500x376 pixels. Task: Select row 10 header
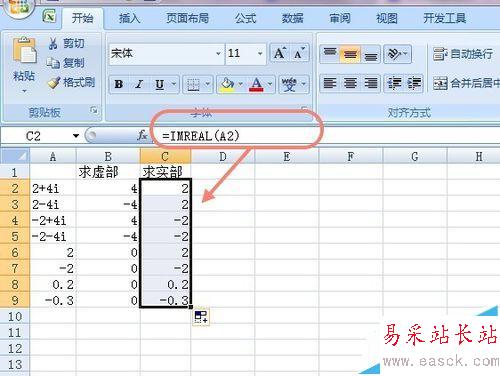click(x=15, y=316)
